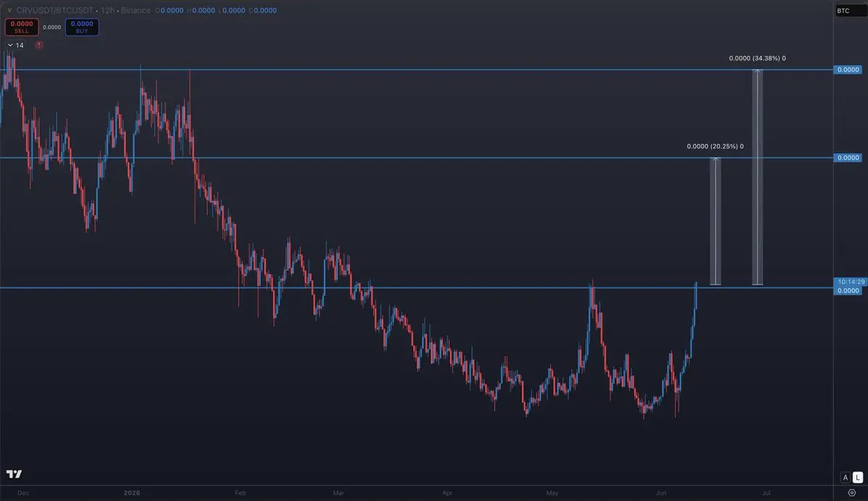Open chart settings hexagon gear icon
The height and width of the screenshot is (501, 868).
pyautogui.click(x=851, y=492)
